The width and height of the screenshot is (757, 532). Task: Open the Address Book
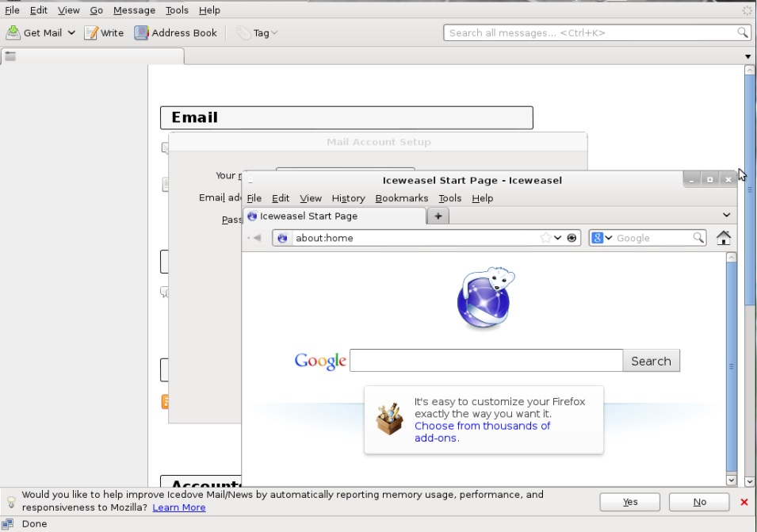176,33
